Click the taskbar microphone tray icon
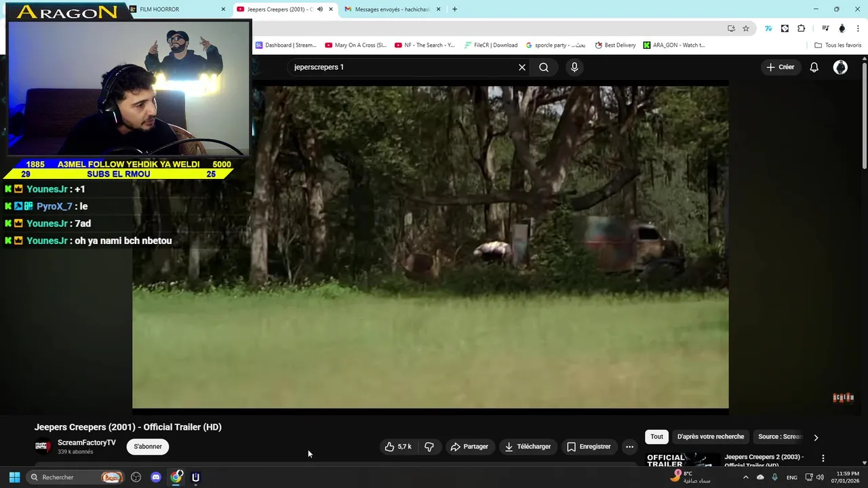Viewport: 868px width, 488px height. pyautogui.click(x=774, y=477)
